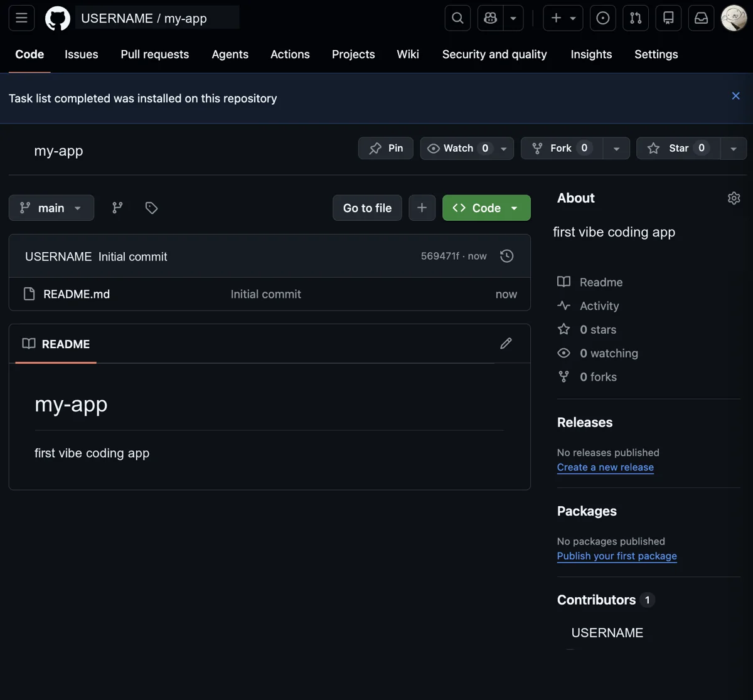Screen dimensions: 753x700
Task: Open the search magnifier icon
Action: pyautogui.click(x=457, y=18)
